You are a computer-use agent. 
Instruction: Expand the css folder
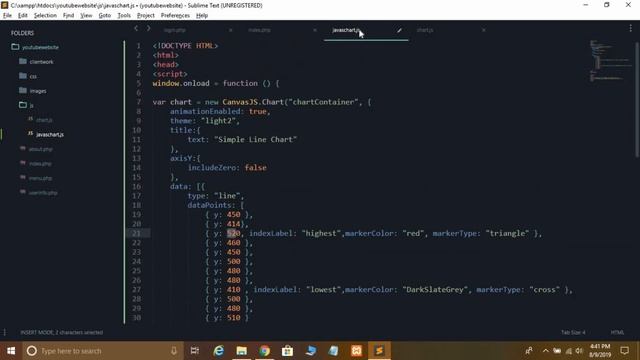(23, 76)
